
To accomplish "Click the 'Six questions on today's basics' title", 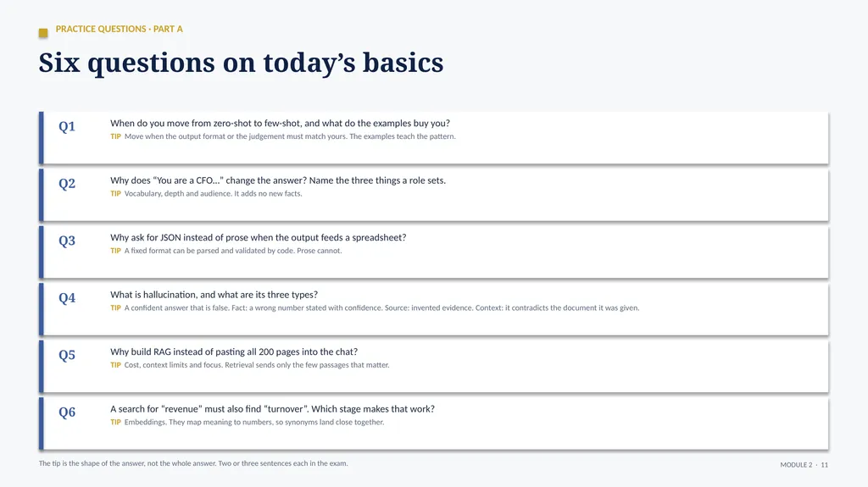I will pos(241,63).
